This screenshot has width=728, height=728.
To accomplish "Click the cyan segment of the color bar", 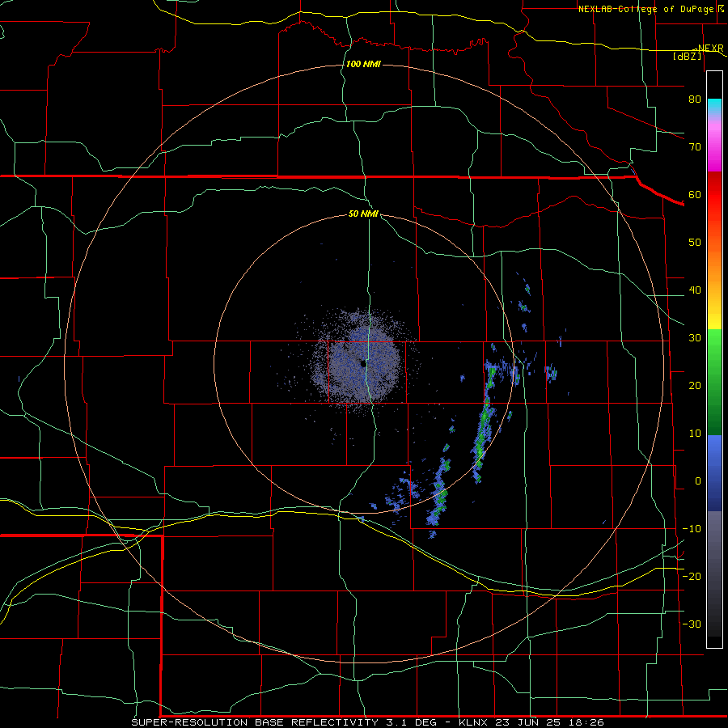I will pos(714,107).
